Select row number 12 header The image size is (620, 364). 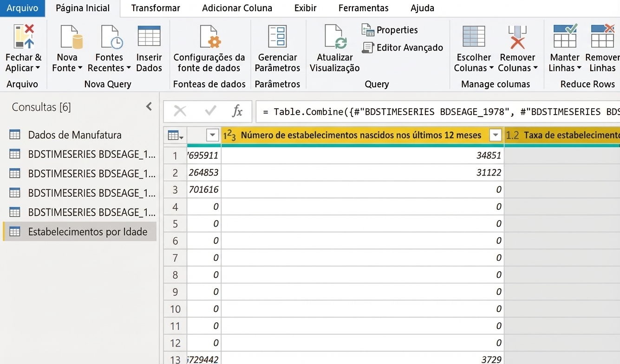click(x=175, y=343)
